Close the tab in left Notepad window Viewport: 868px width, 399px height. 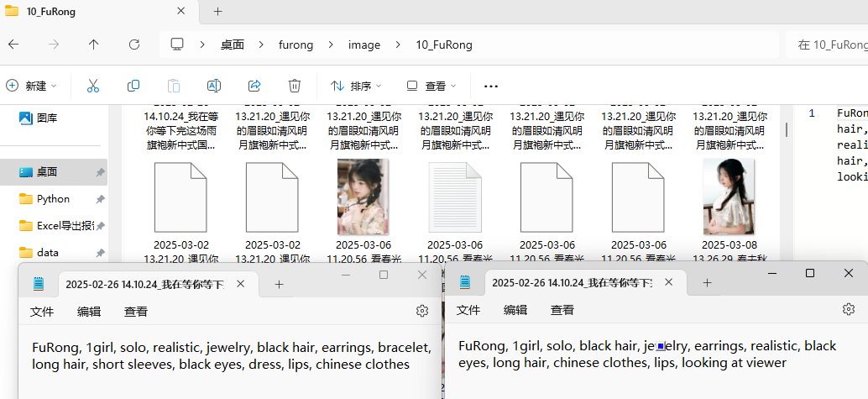pos(240,284)
